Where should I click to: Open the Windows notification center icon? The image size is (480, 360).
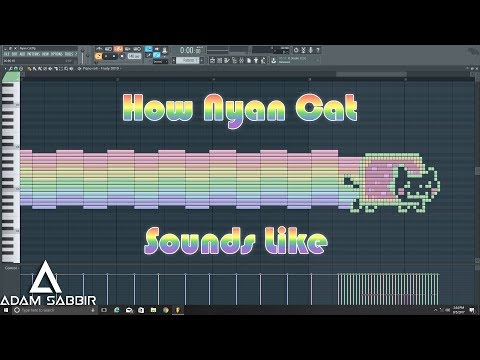click(472, 310)
